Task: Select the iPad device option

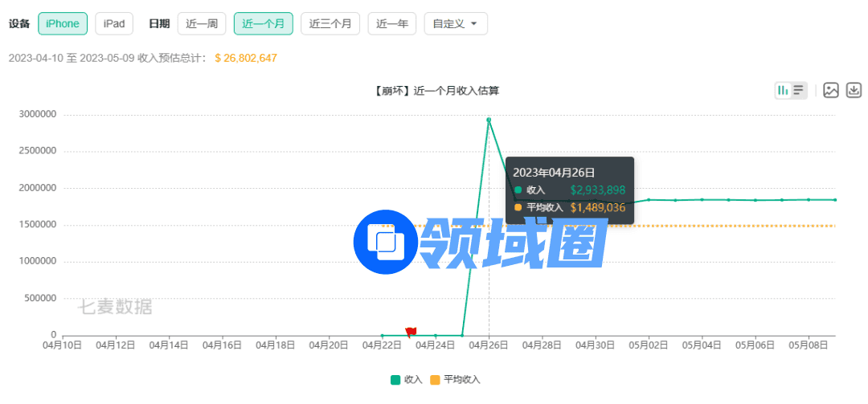Action: 114,24
